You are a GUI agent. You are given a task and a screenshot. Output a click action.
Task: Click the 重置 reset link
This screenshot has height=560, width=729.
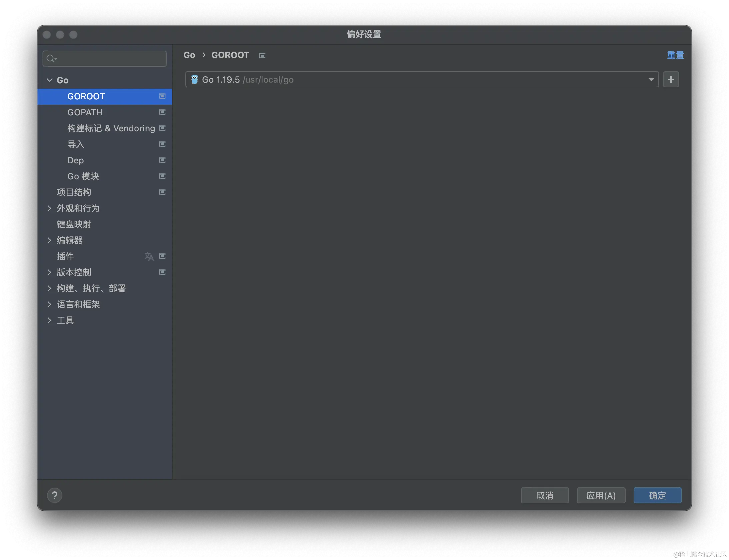pos(675,55)
